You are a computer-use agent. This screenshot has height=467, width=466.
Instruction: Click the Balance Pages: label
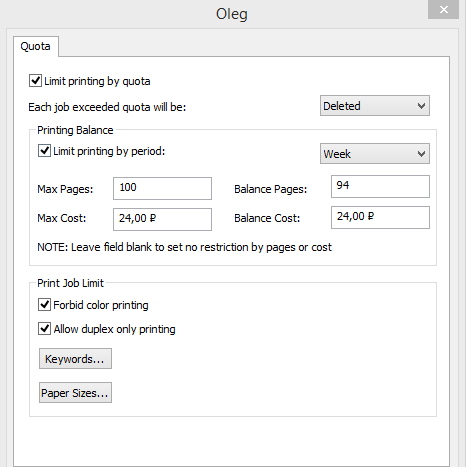[270, 189]
